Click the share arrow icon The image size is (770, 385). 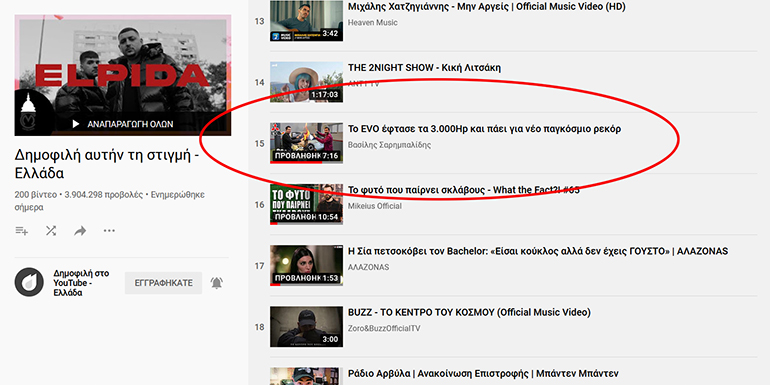80,230
